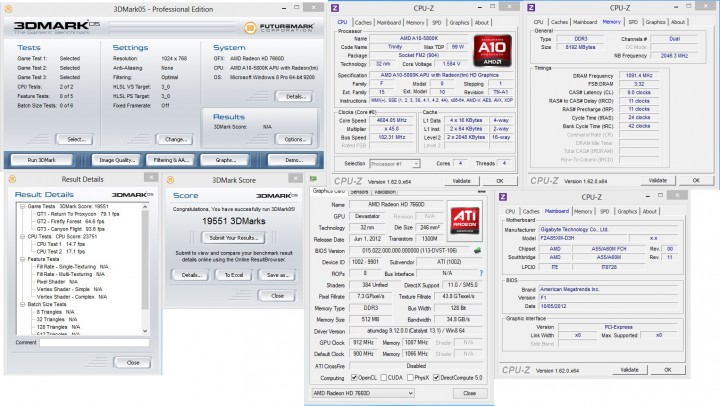Click Save as in the Score window
The height and width of the screenshot is (406, 720).
277,275
